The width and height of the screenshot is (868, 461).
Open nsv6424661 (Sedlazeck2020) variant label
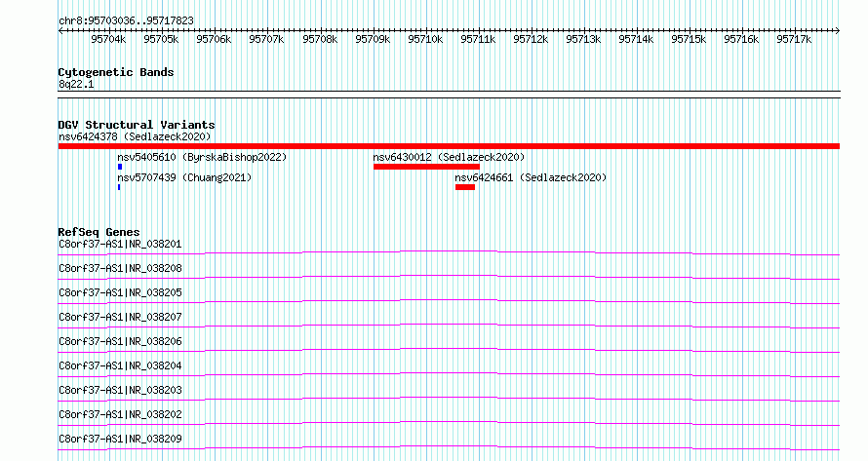click(531, 177)
